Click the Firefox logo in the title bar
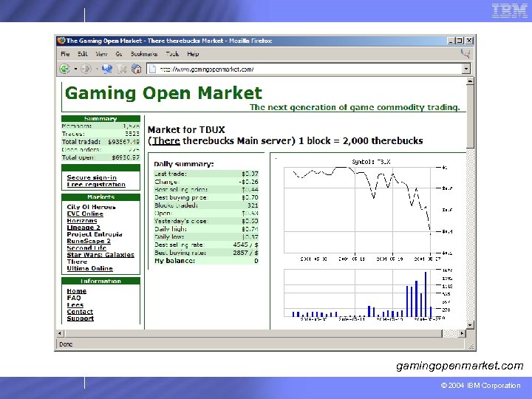The width and height of the screenshot is (532, 399). 61,41
